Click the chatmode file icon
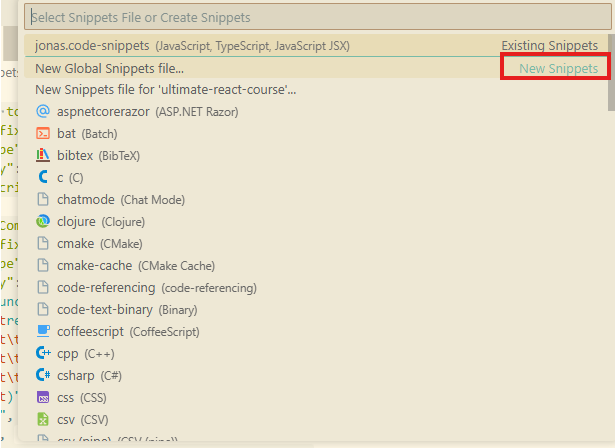Image resolution: width=615 pixels, height=448 pixels. click(43, 199)
